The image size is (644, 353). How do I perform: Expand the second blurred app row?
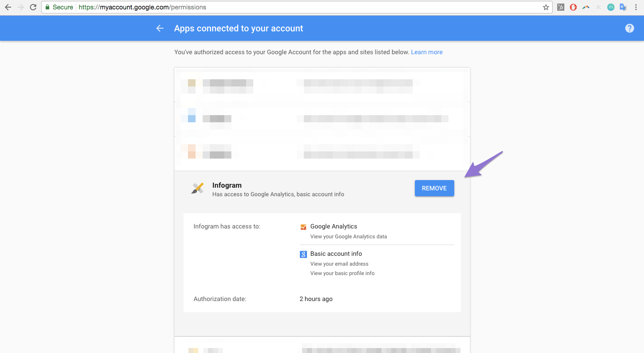pyautogui.click(x=322, y=119)
